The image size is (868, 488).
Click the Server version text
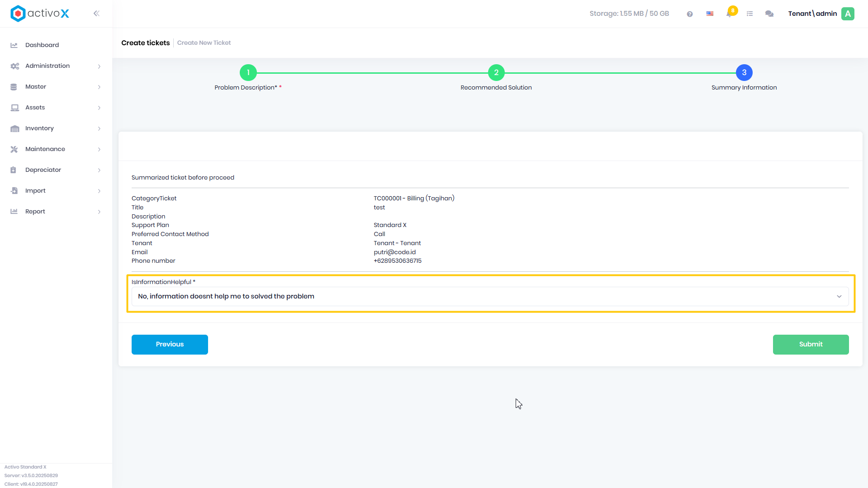click(31, 476)
